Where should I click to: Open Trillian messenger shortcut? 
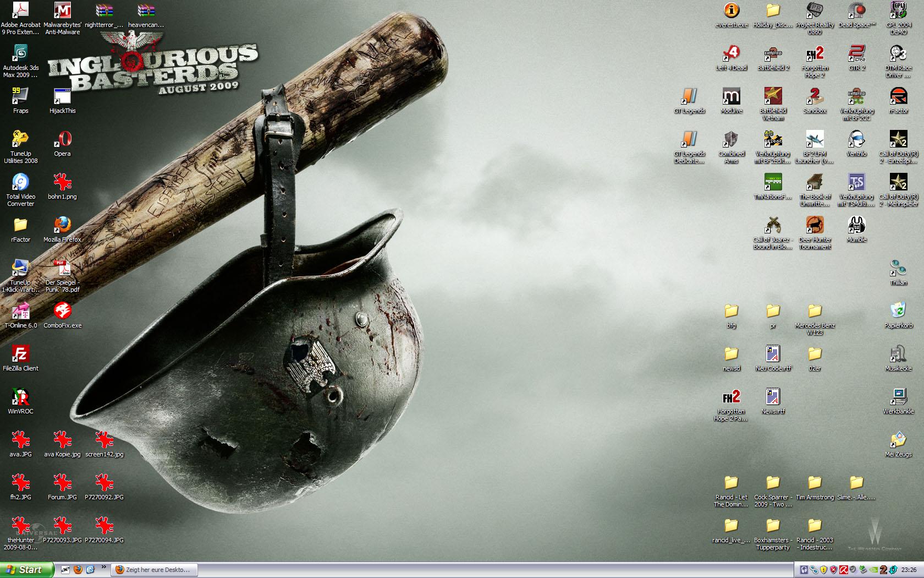898,272
